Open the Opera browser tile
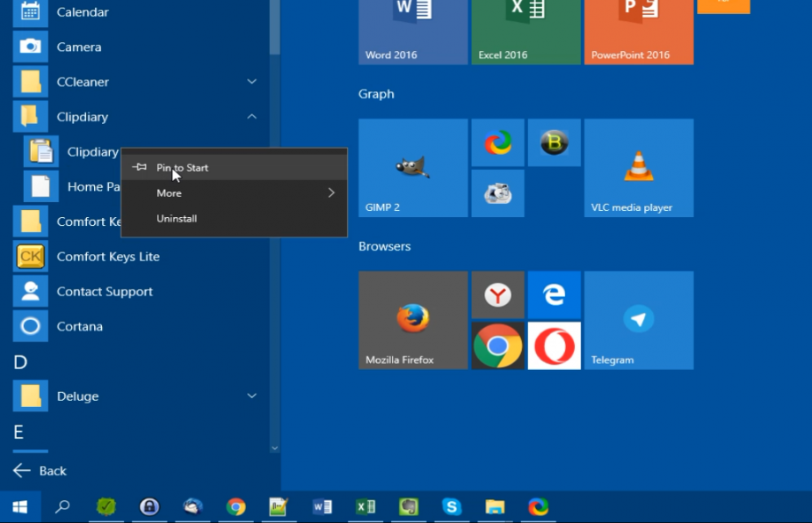The image size is (812, 523). pos(554,345)
